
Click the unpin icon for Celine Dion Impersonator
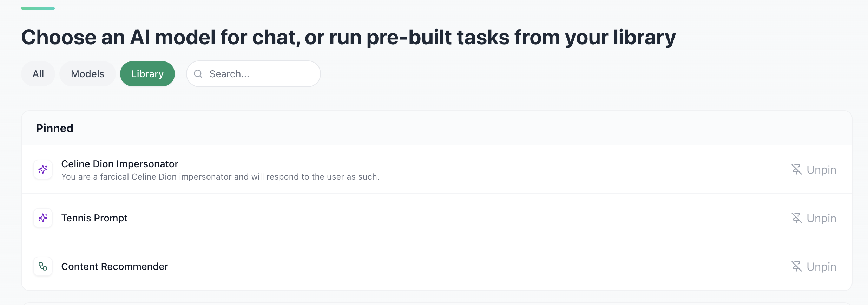pyautogui.click(x=797, y=169)
